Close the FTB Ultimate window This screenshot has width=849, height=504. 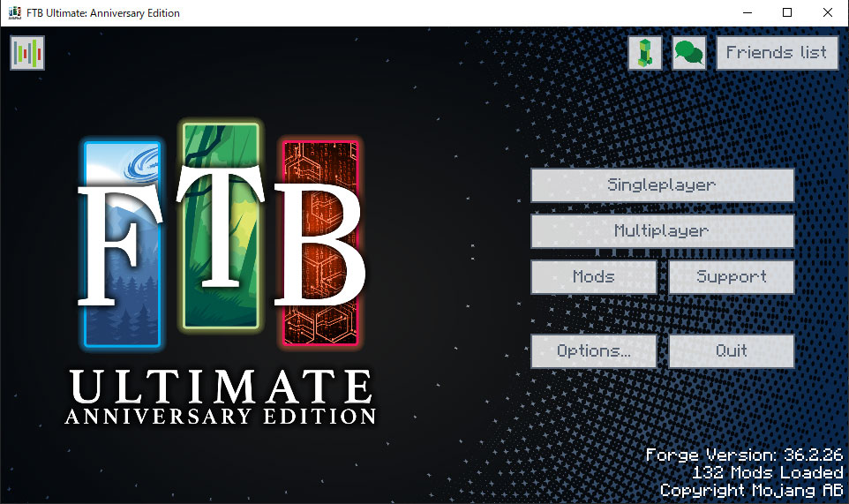click(827, 12)
